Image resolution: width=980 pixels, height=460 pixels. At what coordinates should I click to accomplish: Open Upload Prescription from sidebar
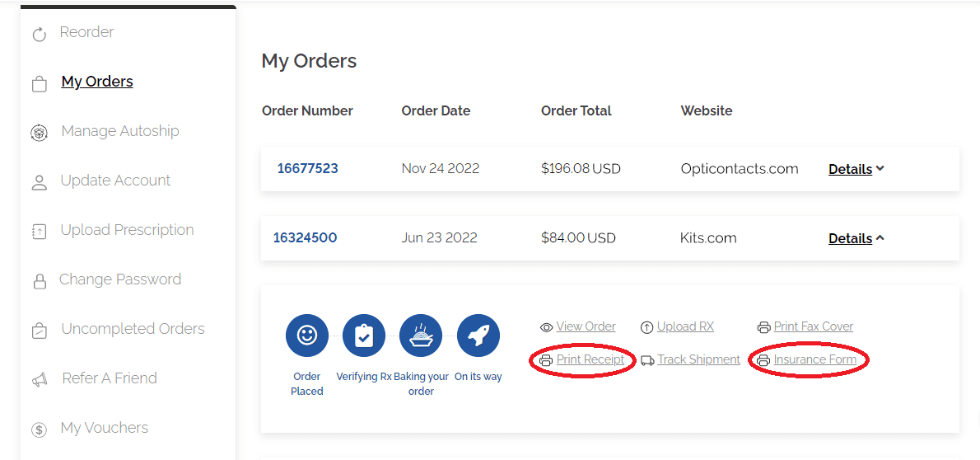(127, 230)
